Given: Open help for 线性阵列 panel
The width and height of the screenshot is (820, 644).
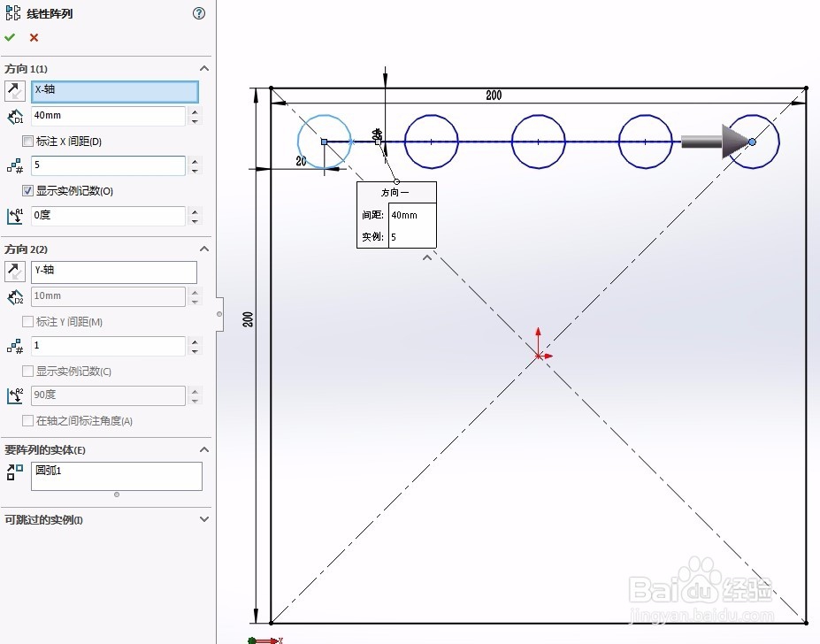Looking at the screenshot, I should pos(199,13).
